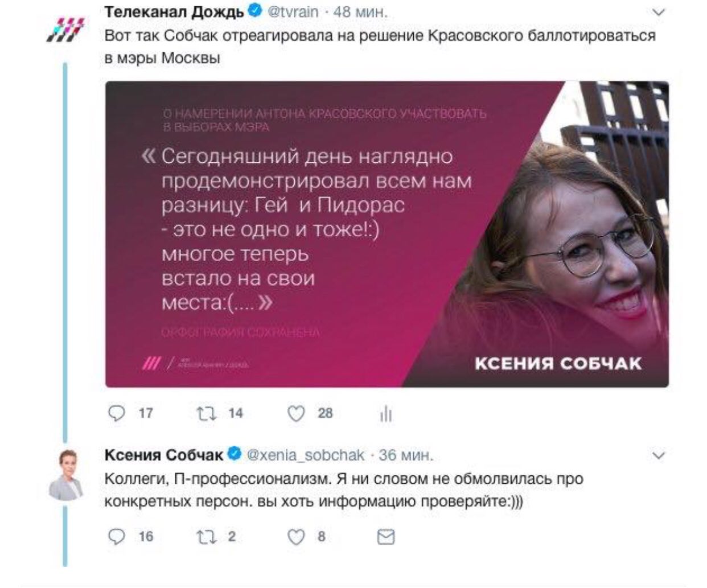Send Ксения Собчак's tweet via direct message
This screenshot has width=707, height=588.
[x=386, y=536]
